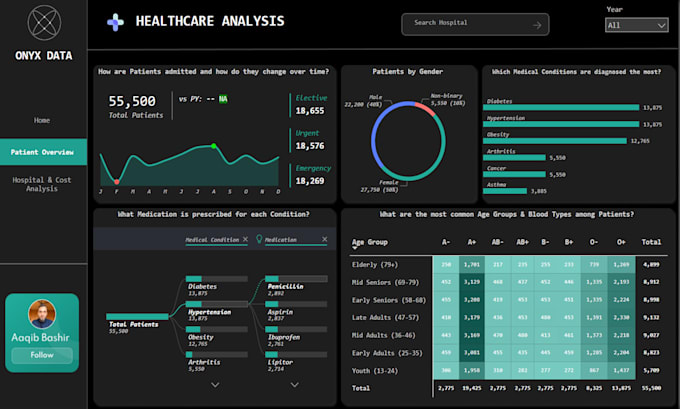Image resolution: width=680 pixels, height=409 pixels.
Task: Select Arthritis node in medication tree
Action: (x=217, y=355)
